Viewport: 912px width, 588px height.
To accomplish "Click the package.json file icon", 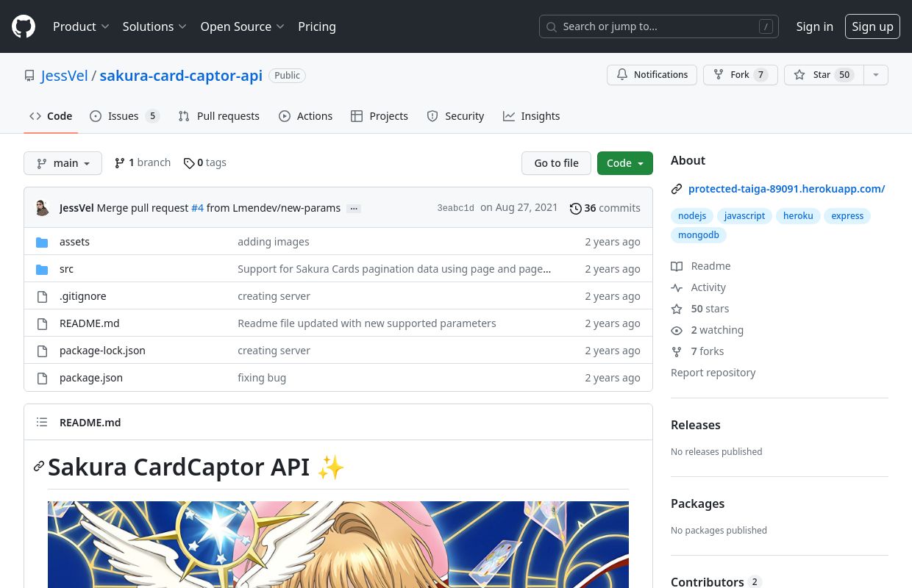I will coord(42,378).
